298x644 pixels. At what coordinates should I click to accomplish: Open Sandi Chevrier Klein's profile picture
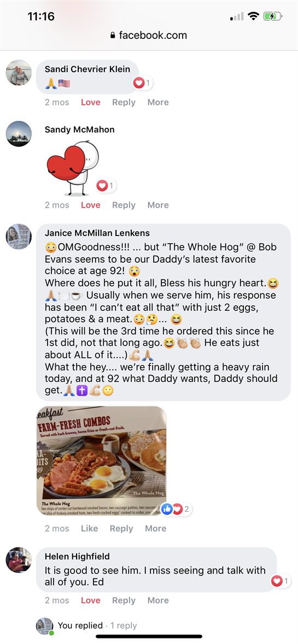pyautogui.click(x=19, y=73)
